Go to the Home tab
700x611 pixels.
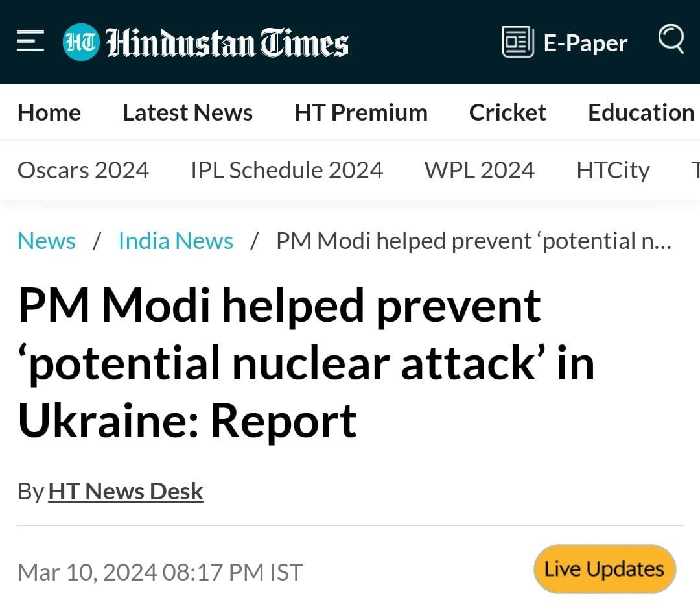(49, 112)
